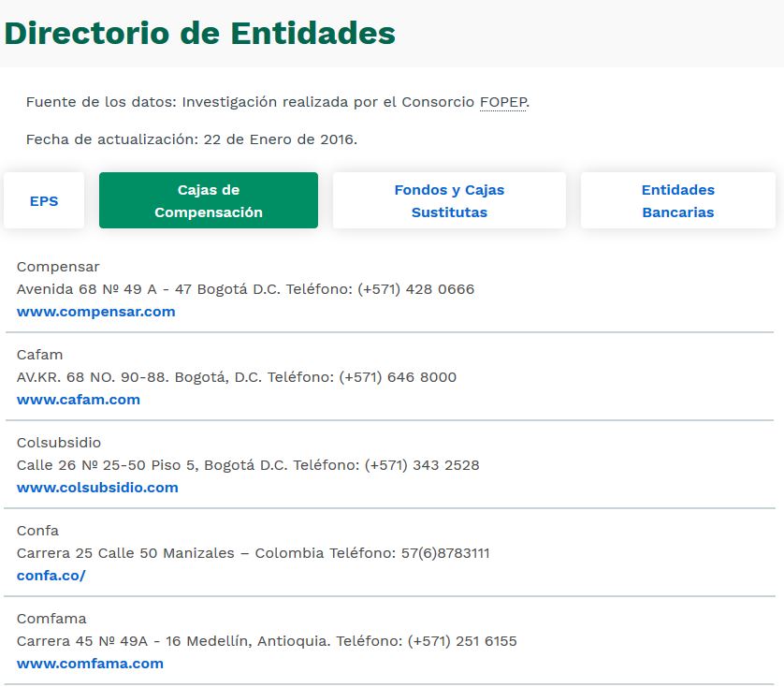Click the confa.co/ link

pyautogui.click(x=51, y=576)
